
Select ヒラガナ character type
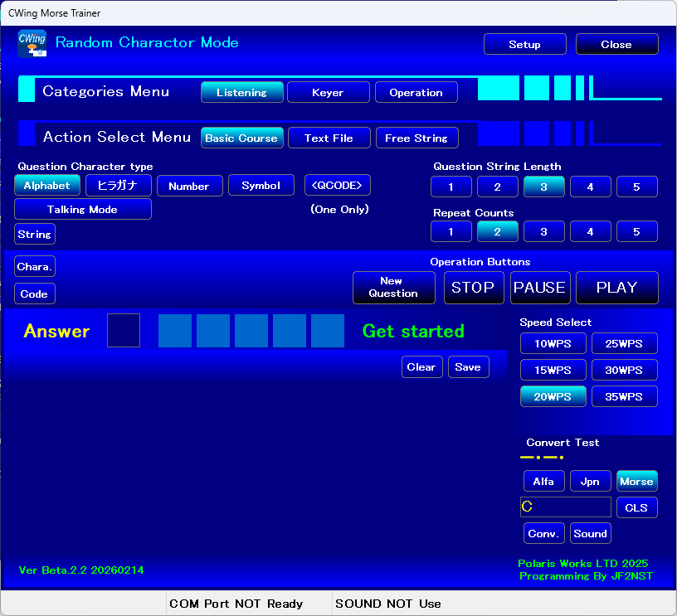(117, 186)
